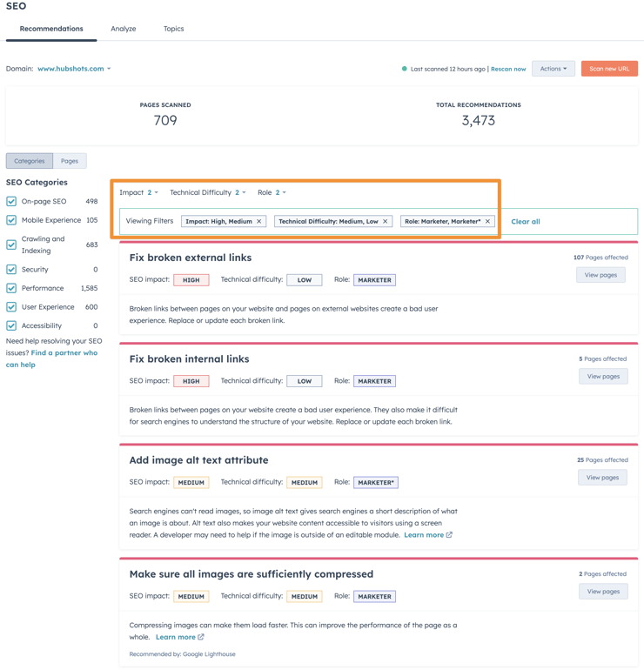Click the external link icon in the image compression card
The width and height of the screenshot is (644, 670).
coord(201,637)
